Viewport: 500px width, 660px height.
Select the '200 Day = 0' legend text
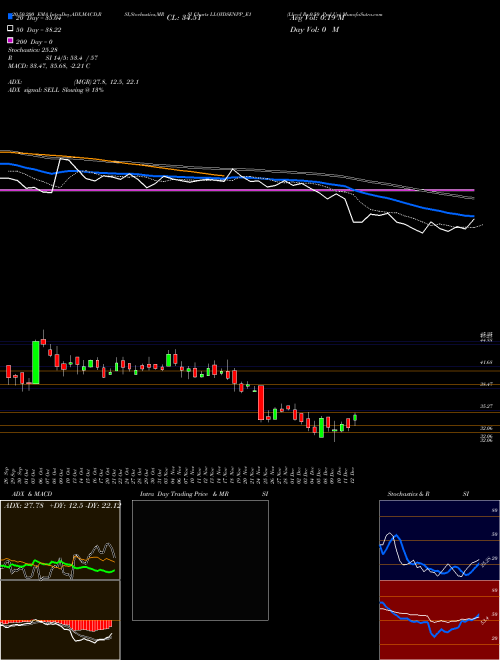[34, 42]
